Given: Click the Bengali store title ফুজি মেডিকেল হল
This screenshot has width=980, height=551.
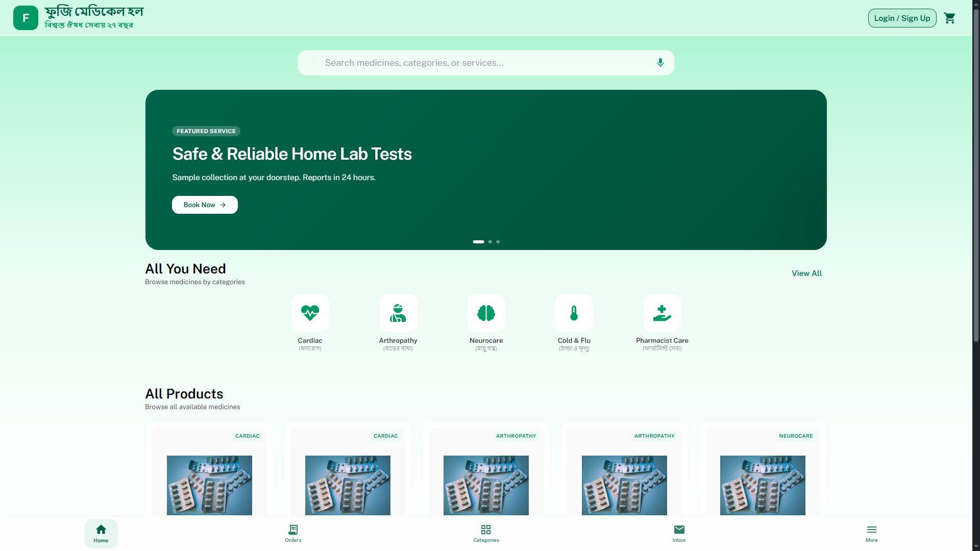Looking at the screenshot, I should pyautogui.click(x=94, y=11).
